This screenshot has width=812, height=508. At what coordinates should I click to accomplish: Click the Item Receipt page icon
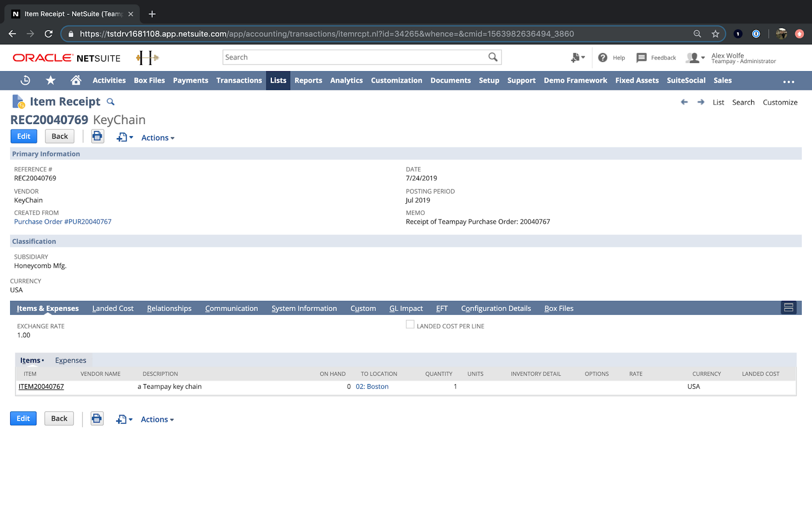pos(18,102)
